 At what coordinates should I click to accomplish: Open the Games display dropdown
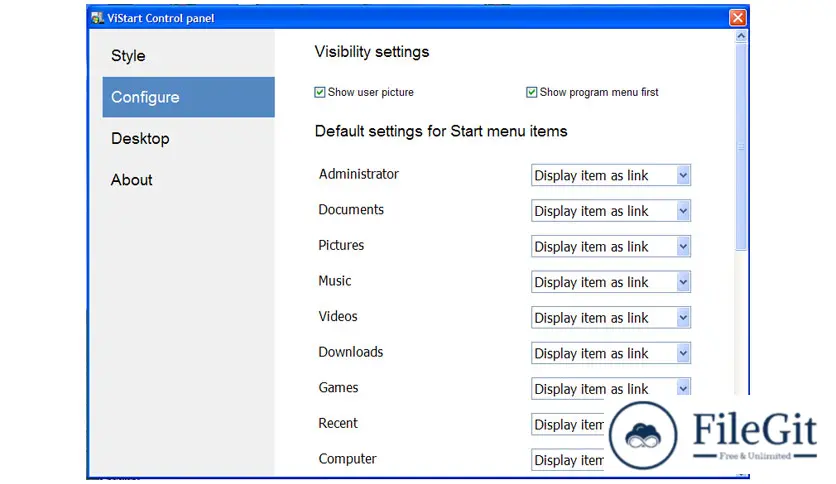(610, 388)
